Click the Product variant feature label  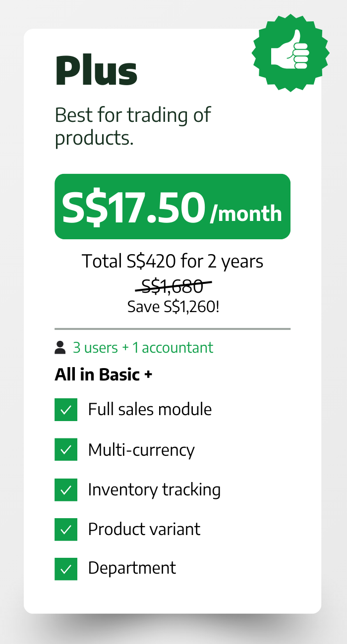144,529
